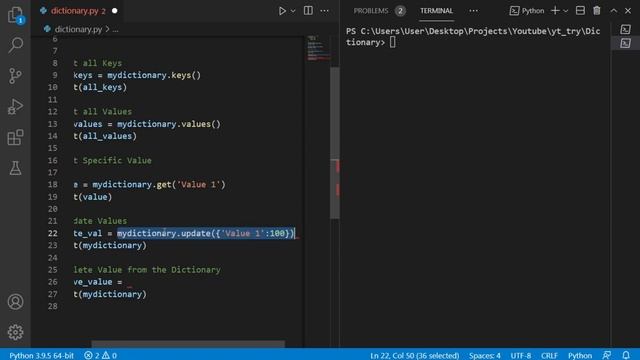
Task: Open the breadcrumb ellipsis segment
Action: click(116, 29)
